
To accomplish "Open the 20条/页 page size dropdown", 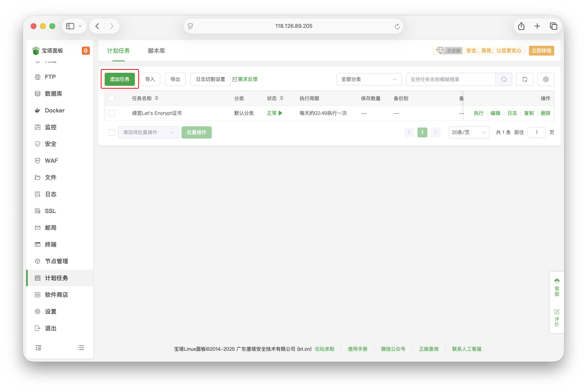I will [x=468, y=132].
